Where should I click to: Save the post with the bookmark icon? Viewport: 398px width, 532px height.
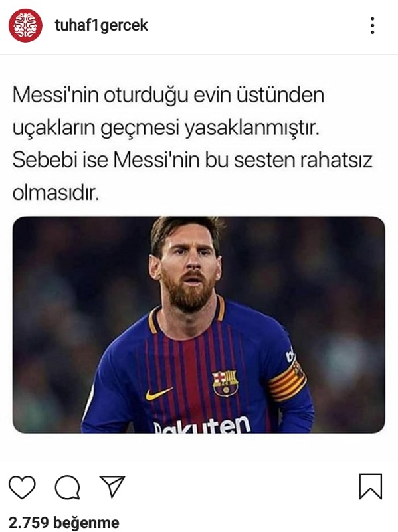pyautogui.click(x=371, y=487)
